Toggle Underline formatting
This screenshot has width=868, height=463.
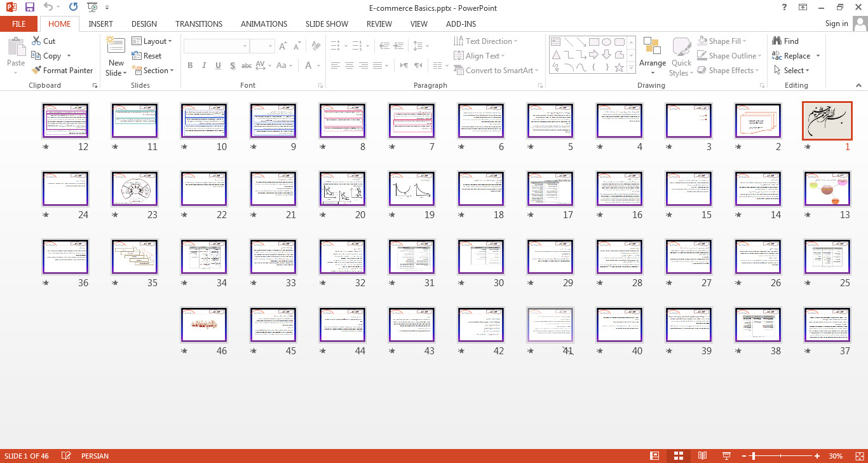click(x=218, y=66)
